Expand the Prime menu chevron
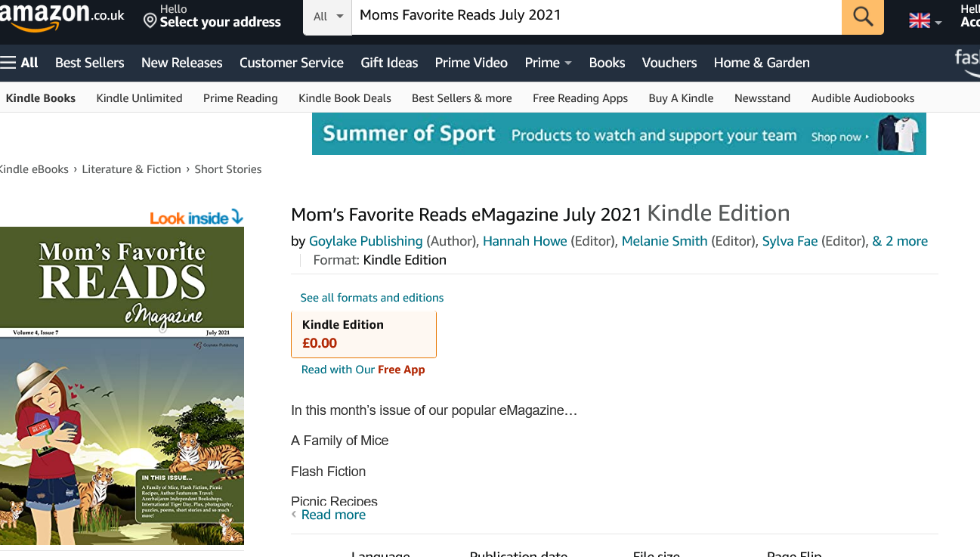 pyautogui.click(x=567, y=63)
